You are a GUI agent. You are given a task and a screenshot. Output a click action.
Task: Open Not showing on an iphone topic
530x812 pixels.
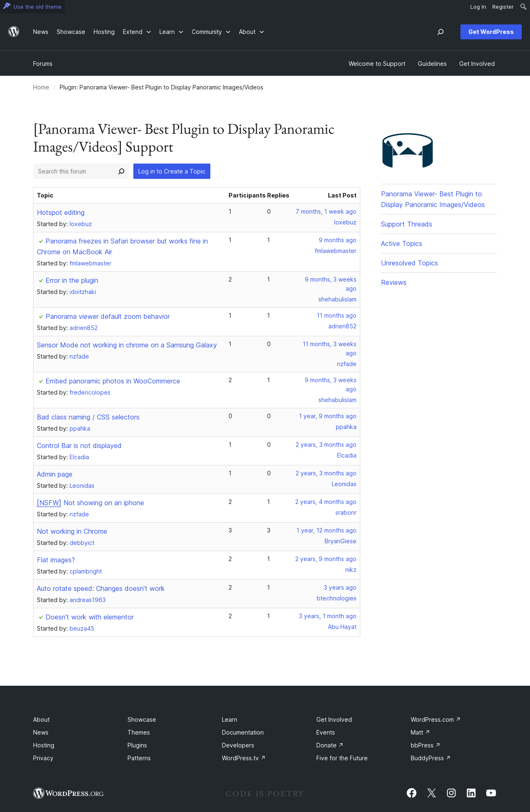(91, 503)
